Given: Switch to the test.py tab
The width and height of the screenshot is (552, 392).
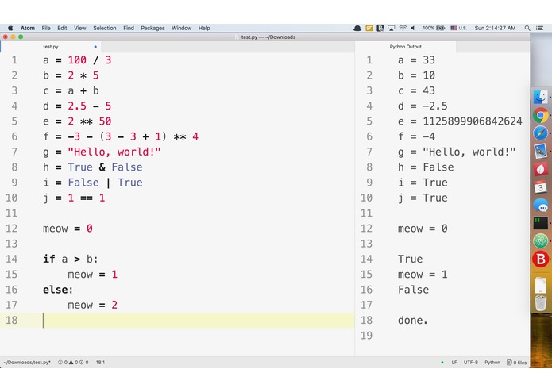Looking at the screenshot, I should click(x=51, y=46).
